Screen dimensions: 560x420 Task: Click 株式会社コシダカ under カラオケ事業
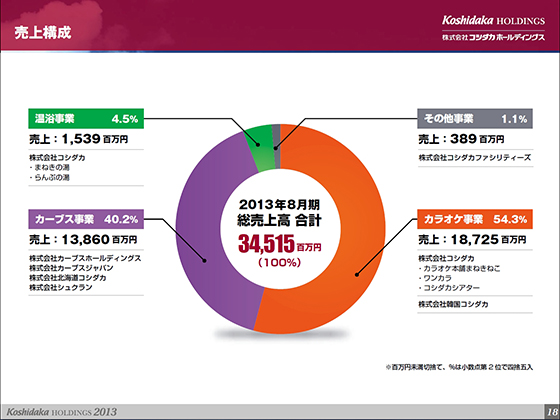pos(446,258)
